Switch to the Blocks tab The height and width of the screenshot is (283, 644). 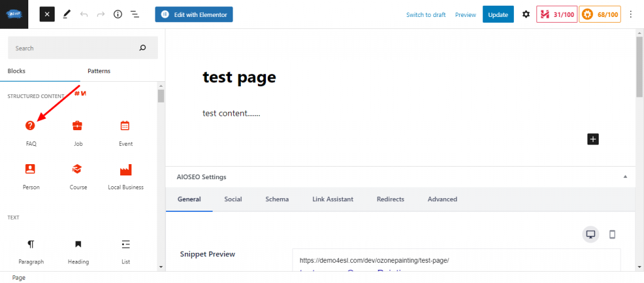point(16,71)
